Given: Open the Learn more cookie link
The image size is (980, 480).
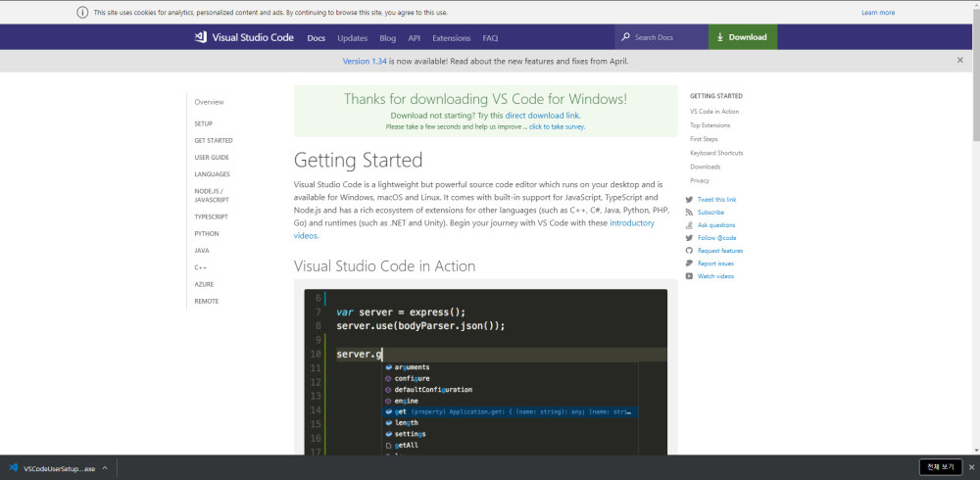Looking at the screenshot, I should coord(878,13).
